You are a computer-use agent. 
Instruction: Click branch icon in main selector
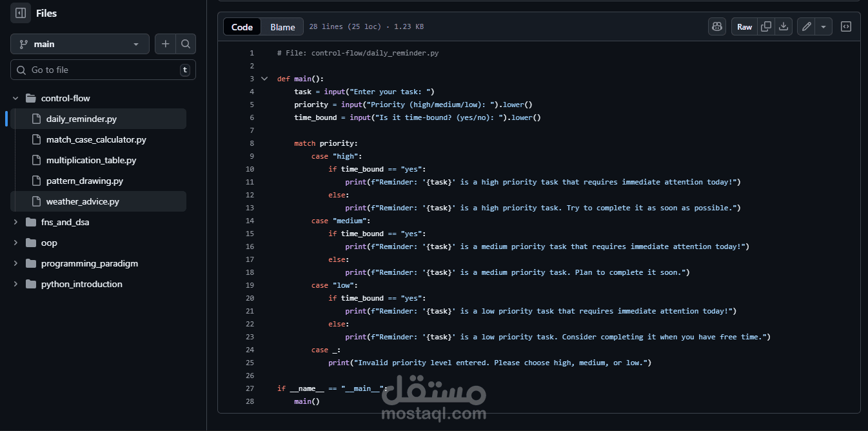24,44
